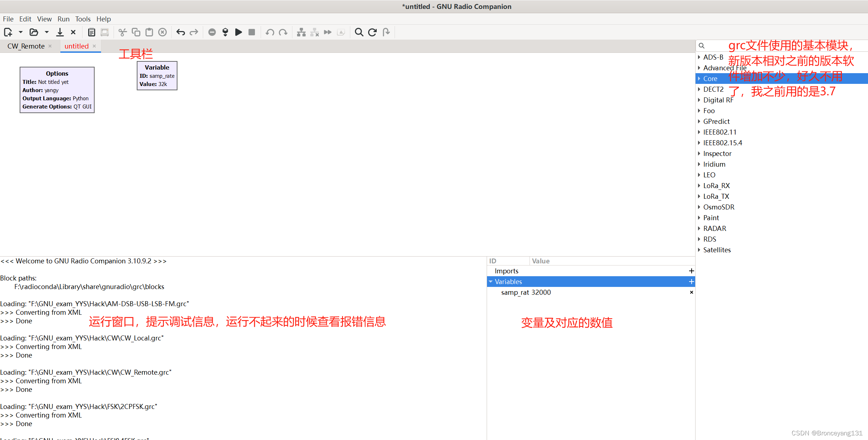868x440 pixels.
Task: Open the Run menu
Action: pyautogui.click(x=63, y=19)
